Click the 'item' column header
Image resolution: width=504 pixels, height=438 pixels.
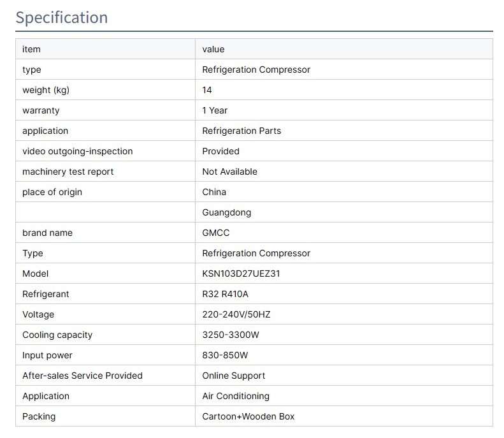(x=31, y=49)
